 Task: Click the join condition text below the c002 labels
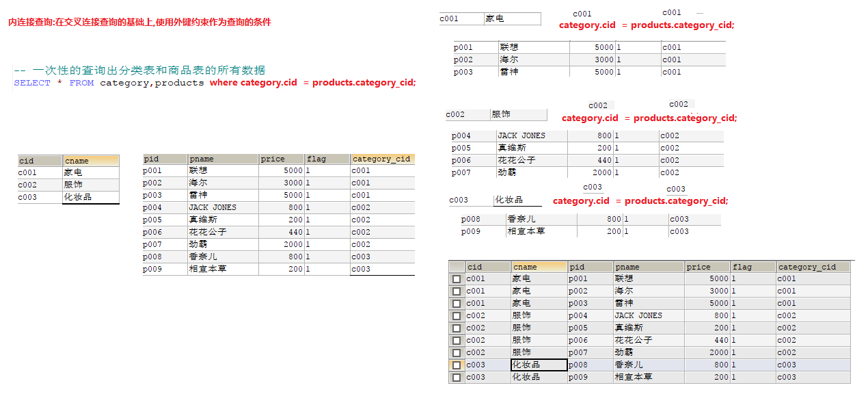(649, 118)
